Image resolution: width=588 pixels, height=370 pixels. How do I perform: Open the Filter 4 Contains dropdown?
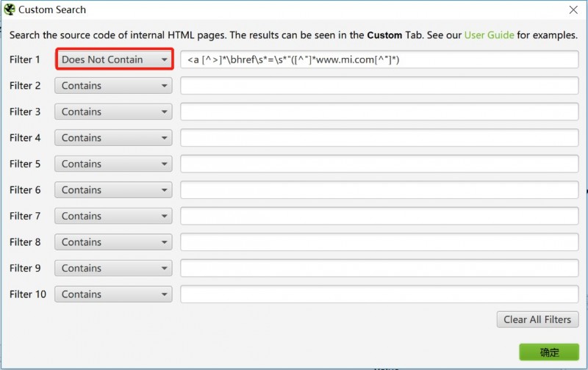113,138
